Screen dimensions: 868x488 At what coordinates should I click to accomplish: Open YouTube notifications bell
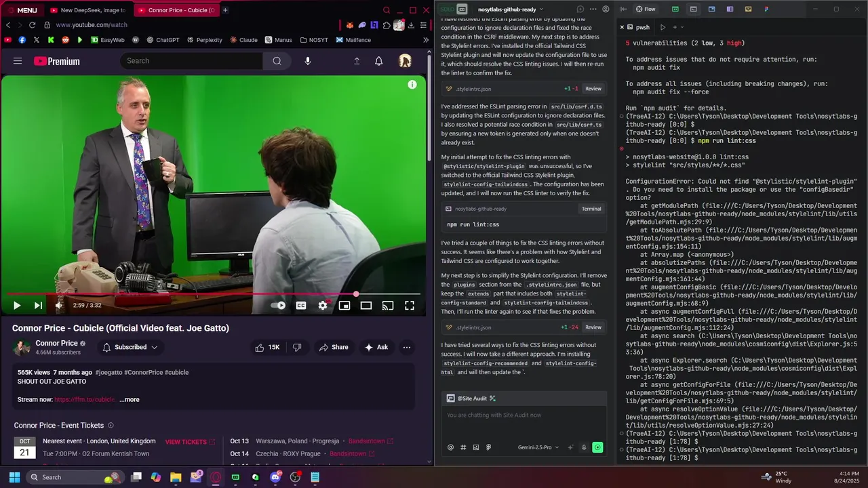379,61
